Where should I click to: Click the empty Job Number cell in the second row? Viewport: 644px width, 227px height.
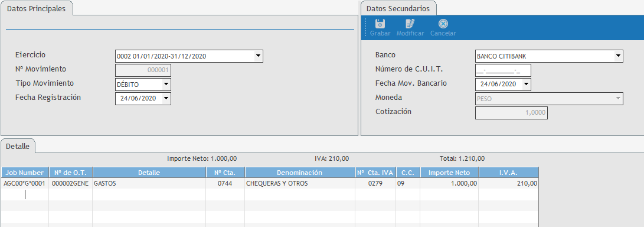coord(25,194)
